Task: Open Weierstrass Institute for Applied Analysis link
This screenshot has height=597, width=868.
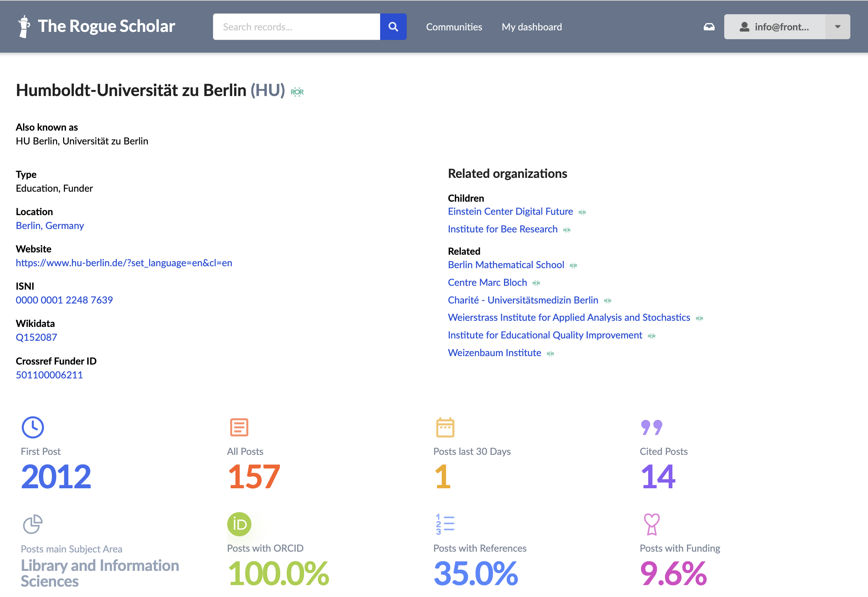Action: pos(569,317)
